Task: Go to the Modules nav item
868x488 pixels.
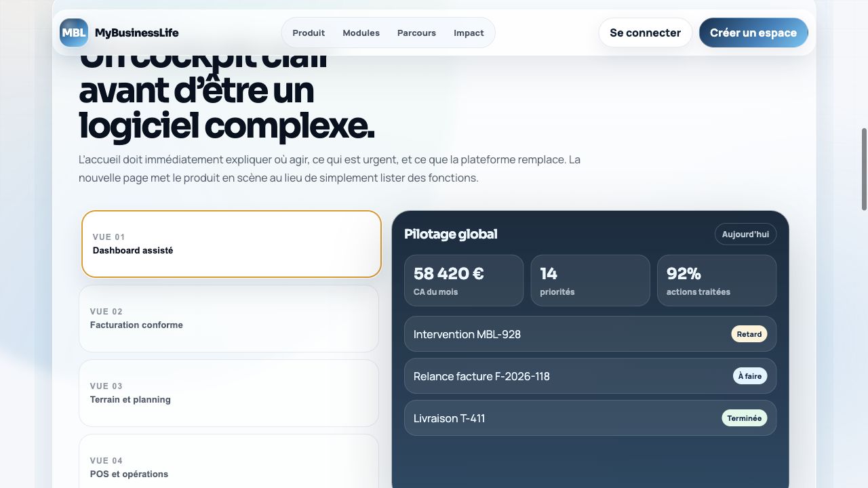Action: tap(361, 33)
